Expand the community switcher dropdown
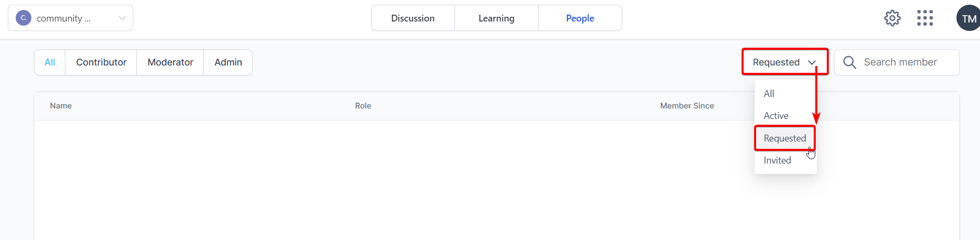The width and height of the screenshot is (980, 240). (71, 18)
